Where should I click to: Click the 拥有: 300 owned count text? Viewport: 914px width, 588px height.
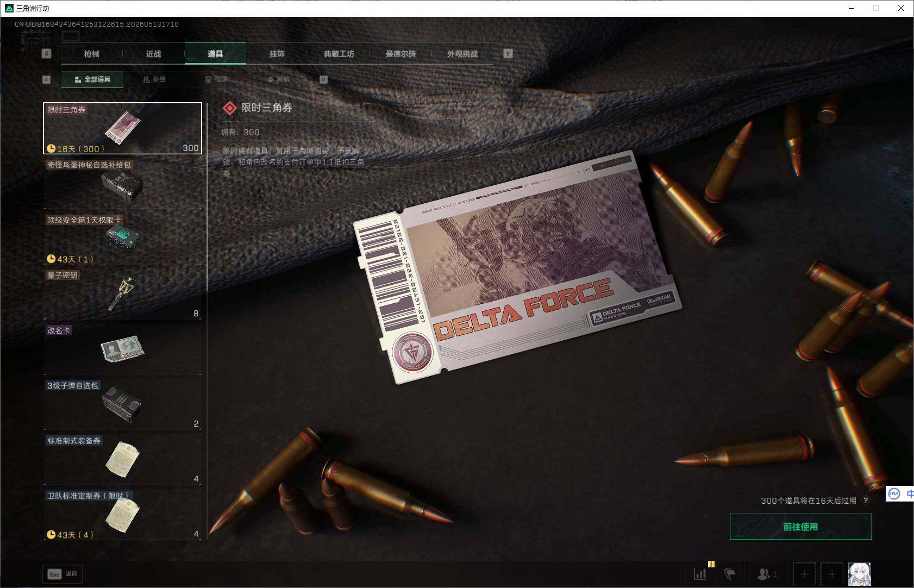(240, 132)
